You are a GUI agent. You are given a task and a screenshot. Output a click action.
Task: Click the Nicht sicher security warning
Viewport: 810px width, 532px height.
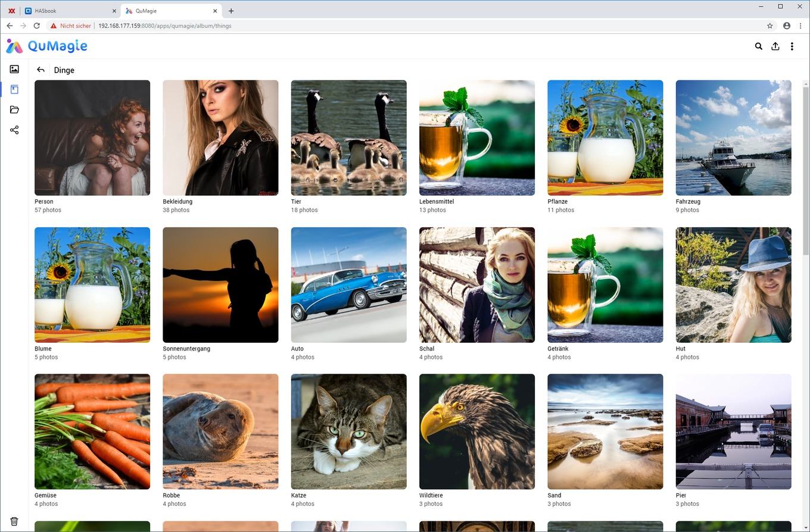pyautogui.click(x=71, y=26)
